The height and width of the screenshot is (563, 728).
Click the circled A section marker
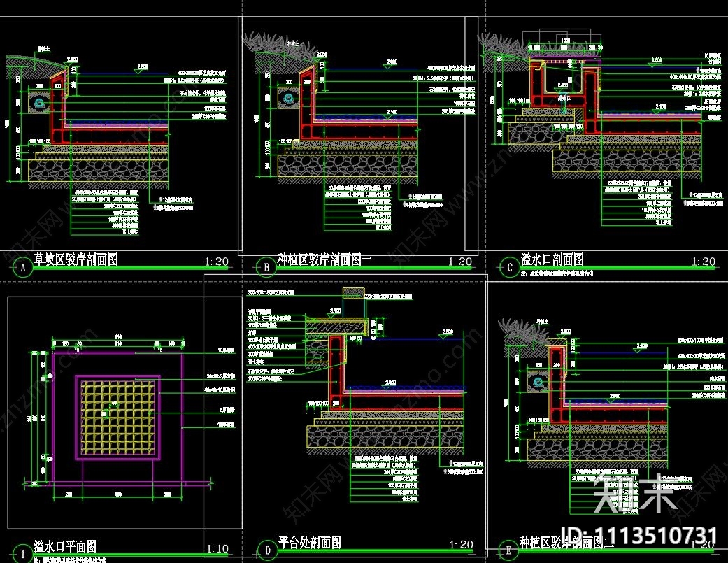[23, 267]
